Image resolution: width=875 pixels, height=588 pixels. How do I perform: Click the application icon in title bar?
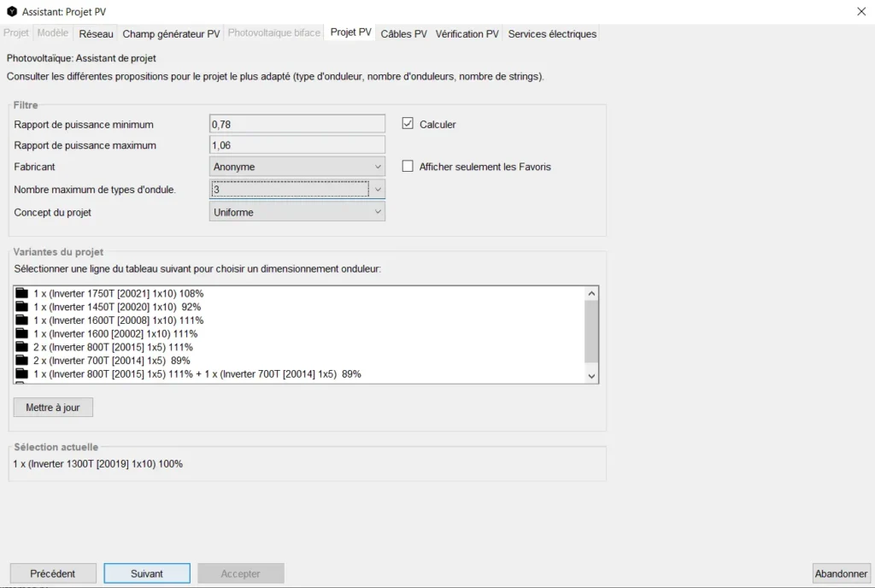click(x=11, y=11)
